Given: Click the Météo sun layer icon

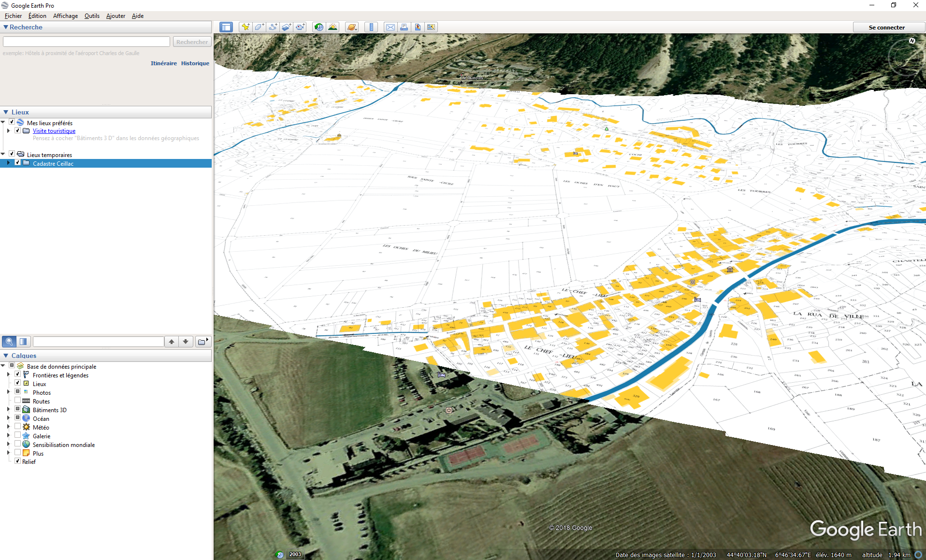Looking at the screenshot, I should (26, 427).
